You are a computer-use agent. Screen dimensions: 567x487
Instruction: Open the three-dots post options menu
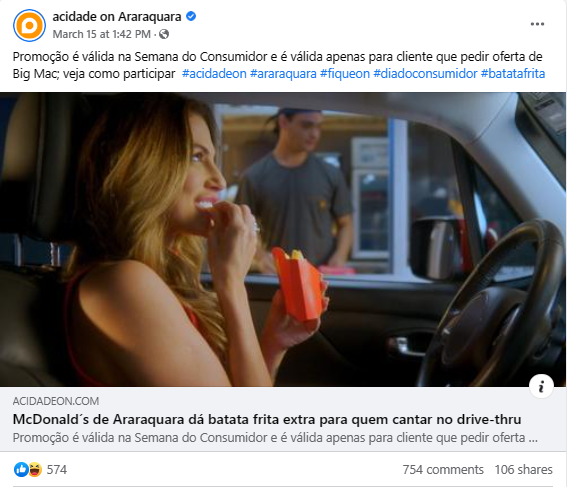[x=537, y=24]
